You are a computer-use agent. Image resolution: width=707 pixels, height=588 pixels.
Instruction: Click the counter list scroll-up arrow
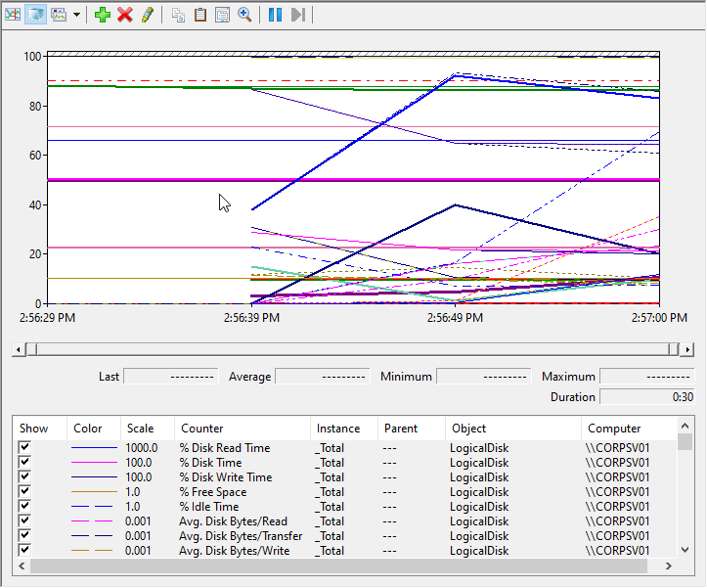tap(684, 424)
